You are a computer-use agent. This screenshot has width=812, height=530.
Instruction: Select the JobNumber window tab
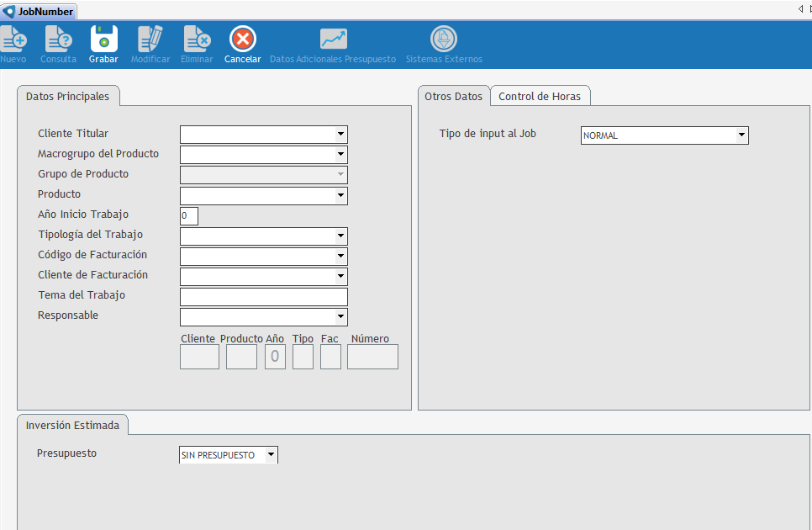[x=40, y=12]
